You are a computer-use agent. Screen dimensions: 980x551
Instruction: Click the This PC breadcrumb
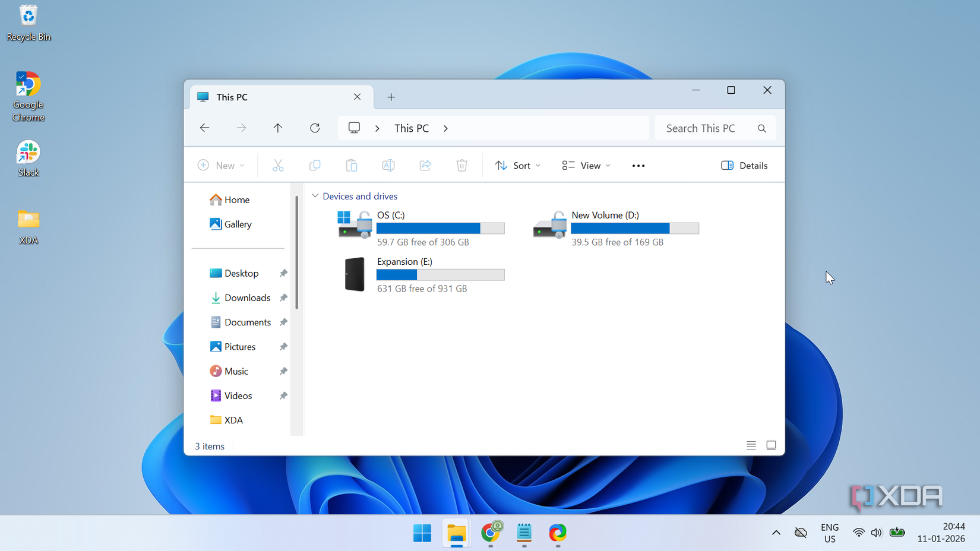(x=412, y=128)
